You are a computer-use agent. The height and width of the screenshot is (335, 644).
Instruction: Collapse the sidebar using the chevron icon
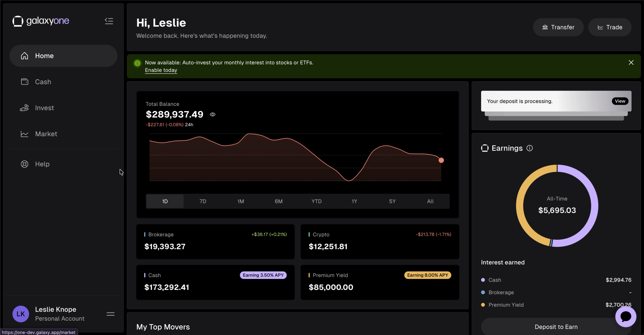pos(109,21)
